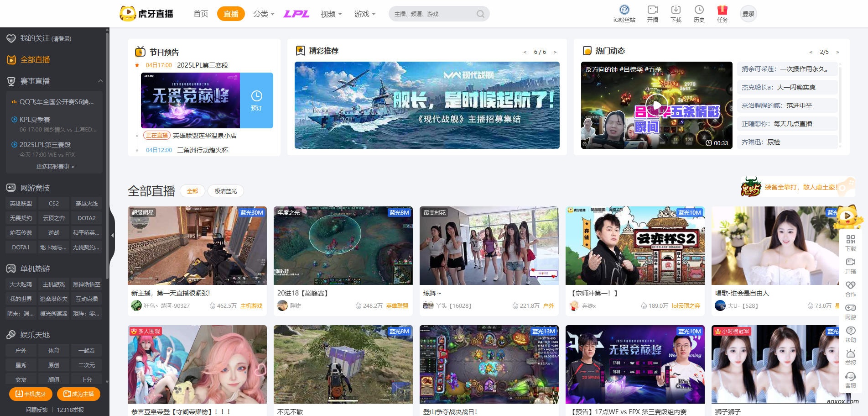The height and width of the screenshot is (416, 868).
Task: Select the 直播 nav tab
Action: click(x=231, y=14)
